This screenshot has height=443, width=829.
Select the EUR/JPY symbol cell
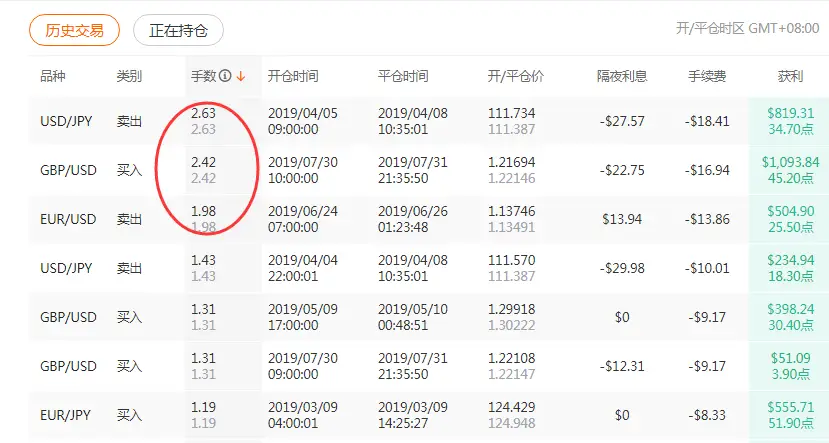coord(66,415)
